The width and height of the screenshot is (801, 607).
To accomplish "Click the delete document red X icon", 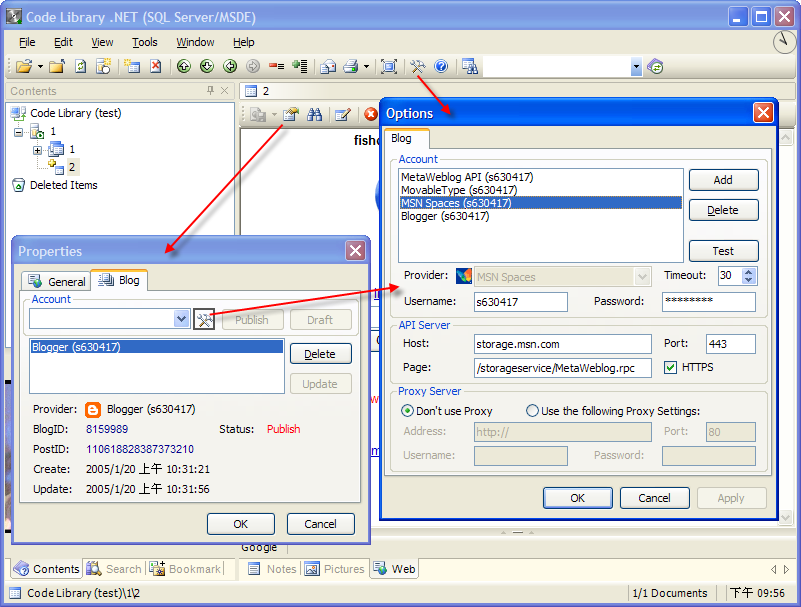I will click(x=156, y=66).
